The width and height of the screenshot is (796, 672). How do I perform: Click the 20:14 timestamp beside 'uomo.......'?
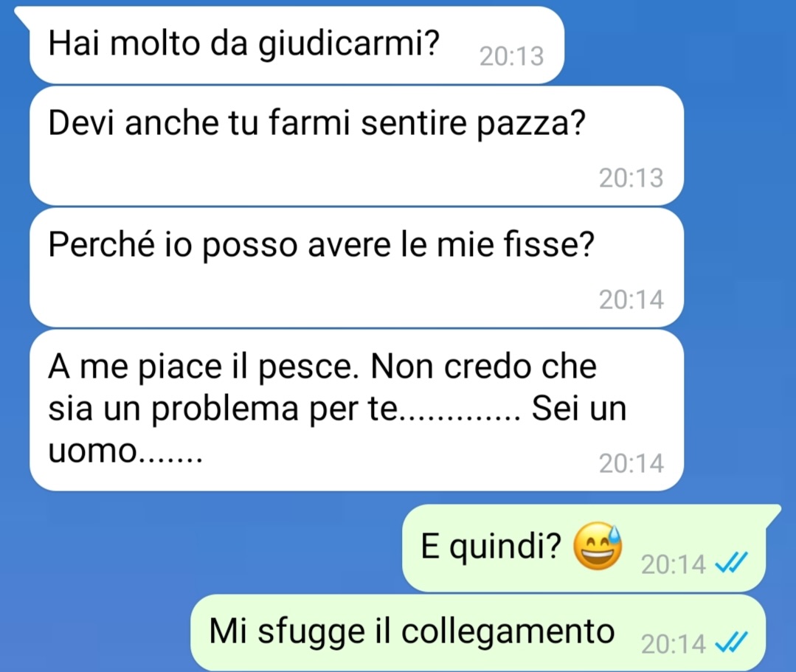(631, 463)
